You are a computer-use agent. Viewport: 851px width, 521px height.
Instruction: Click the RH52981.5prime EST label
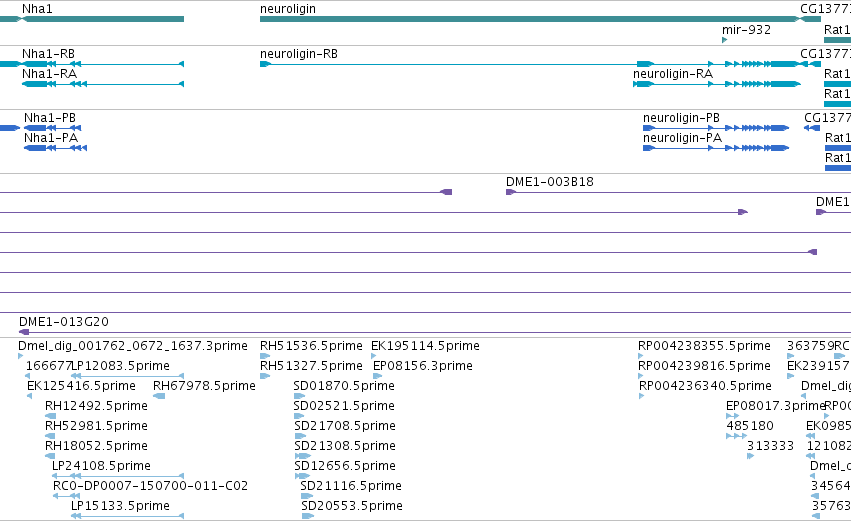click(96, 426)
